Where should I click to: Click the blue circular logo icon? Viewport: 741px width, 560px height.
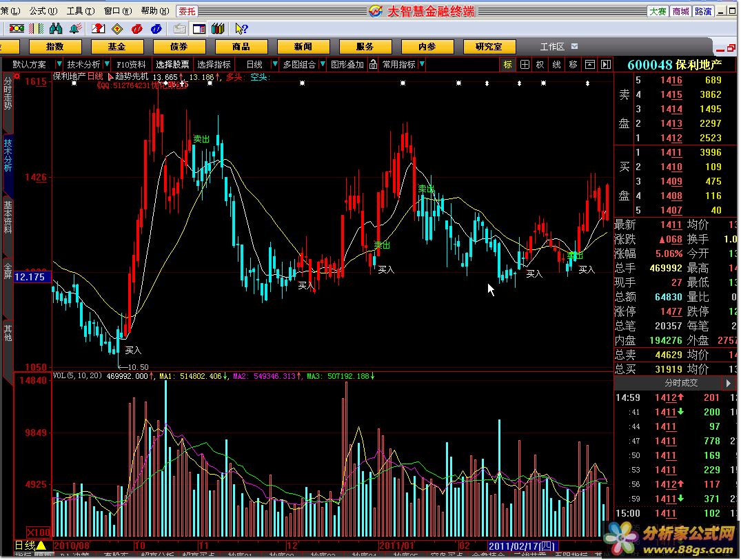tap(156, 30)
